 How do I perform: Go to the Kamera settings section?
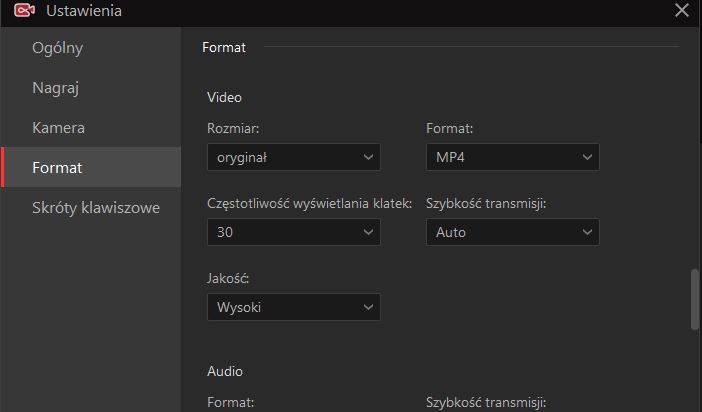[58, 128]
